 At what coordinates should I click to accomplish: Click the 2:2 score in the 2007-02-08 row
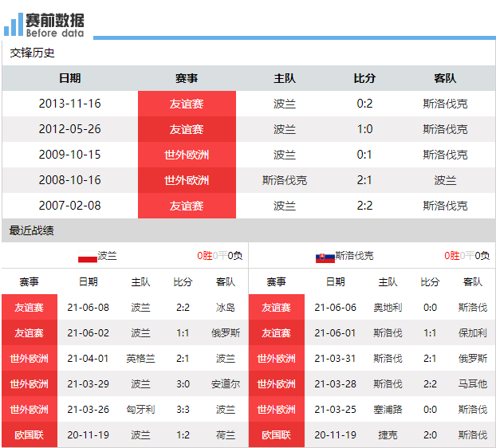coord(364,206)
